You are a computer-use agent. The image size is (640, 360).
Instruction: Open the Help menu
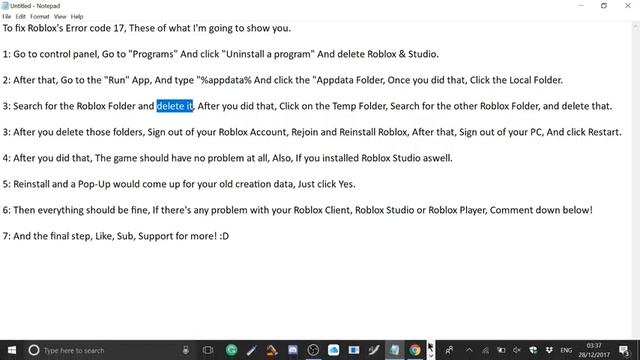pyautogui.click(x=77, y=17)
